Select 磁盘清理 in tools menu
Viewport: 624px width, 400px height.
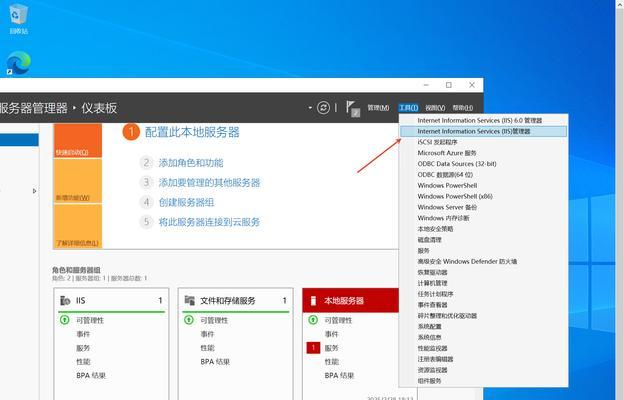[484, 240]
